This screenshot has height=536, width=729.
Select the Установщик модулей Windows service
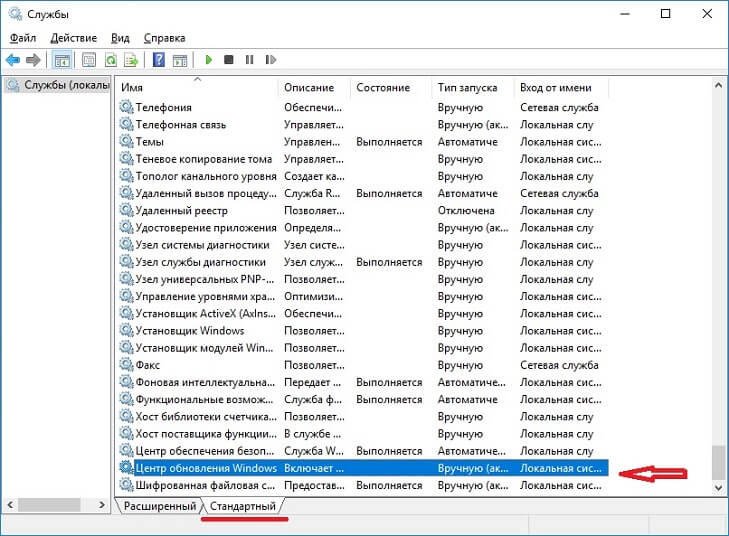point(363,348)
